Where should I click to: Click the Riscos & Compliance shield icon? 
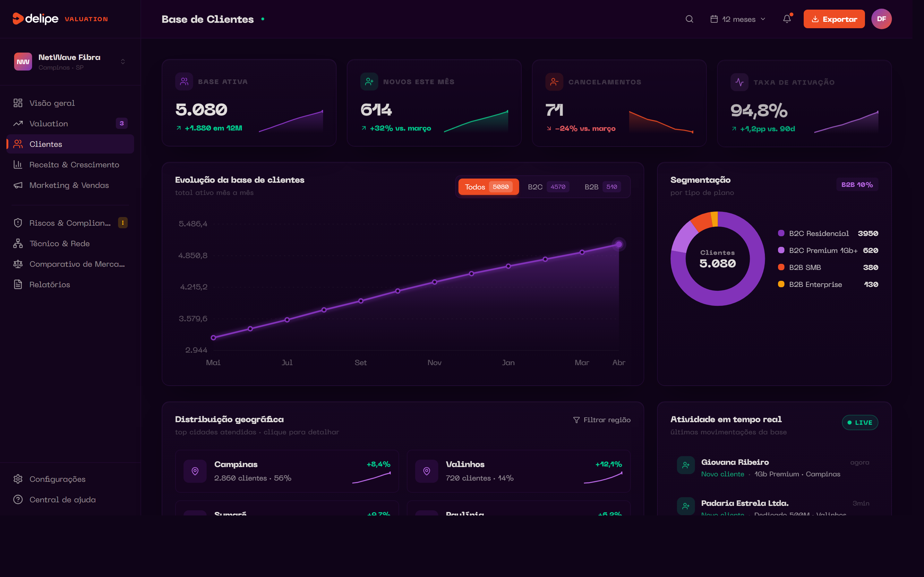(x=18, y=223)
